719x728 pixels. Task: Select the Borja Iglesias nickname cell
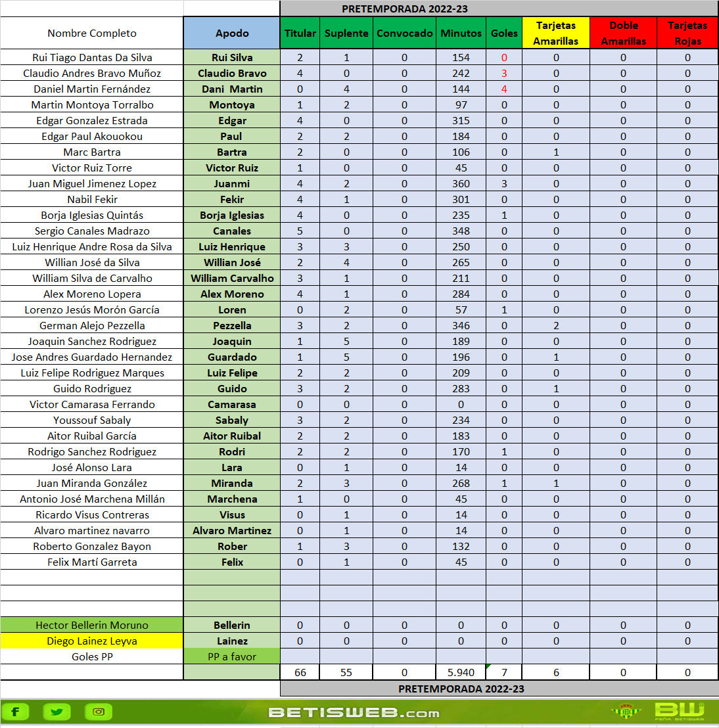[232, 216]
